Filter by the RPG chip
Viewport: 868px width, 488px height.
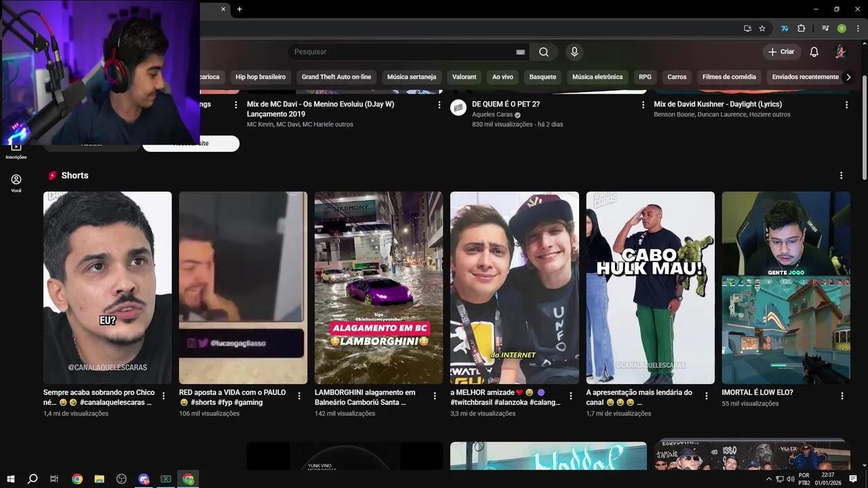pos(645,77)
